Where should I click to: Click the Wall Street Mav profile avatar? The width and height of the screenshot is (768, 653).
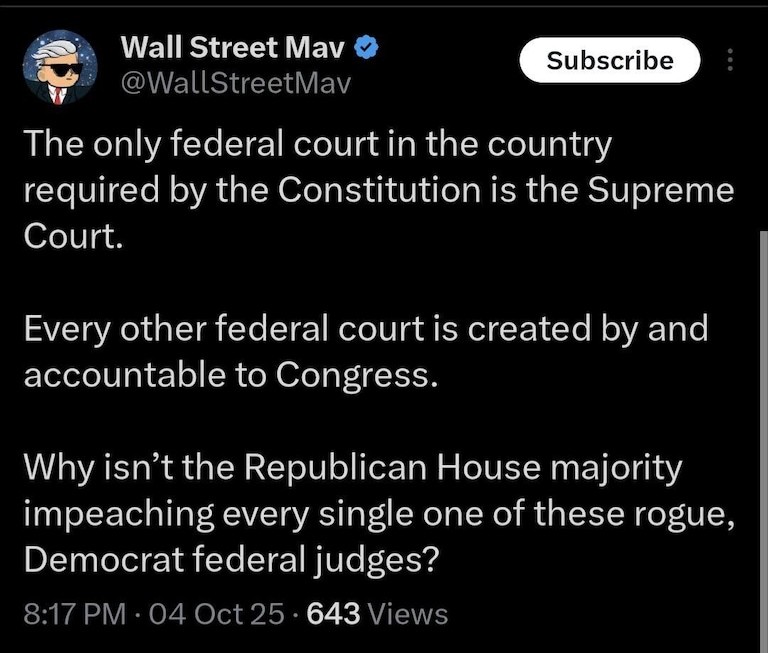(x=60, y=70)
